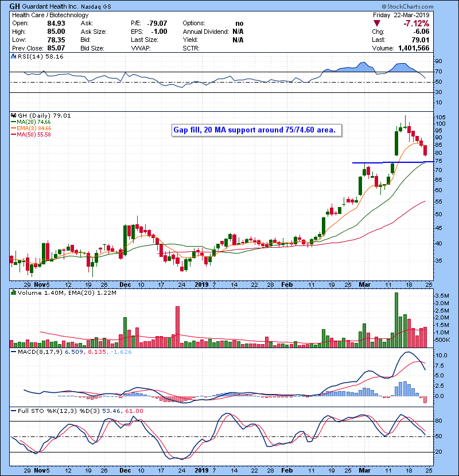Image resolution: width=459 pixels, height=476 pixels.
Task: Click the MACD signal value 8.135
Action: point(97,352)
